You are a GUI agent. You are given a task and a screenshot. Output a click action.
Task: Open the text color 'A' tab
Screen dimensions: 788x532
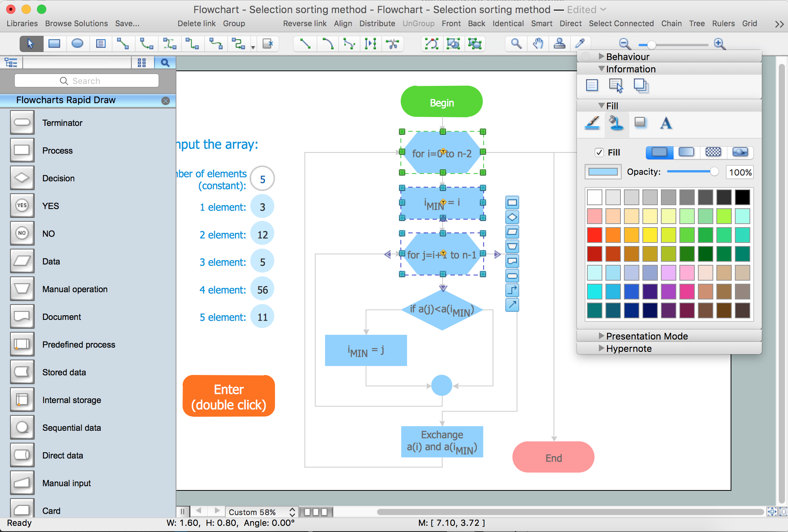(x=666, y=124)
